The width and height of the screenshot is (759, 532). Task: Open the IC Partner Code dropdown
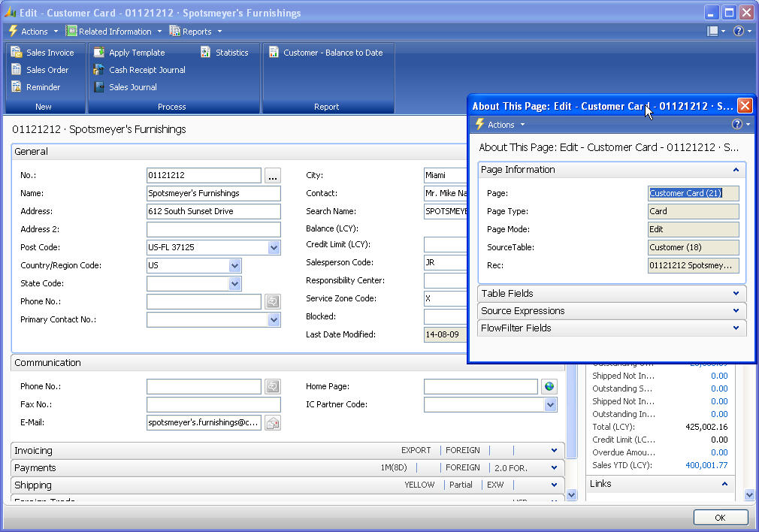pyautogui.click(x=550, y=404)
